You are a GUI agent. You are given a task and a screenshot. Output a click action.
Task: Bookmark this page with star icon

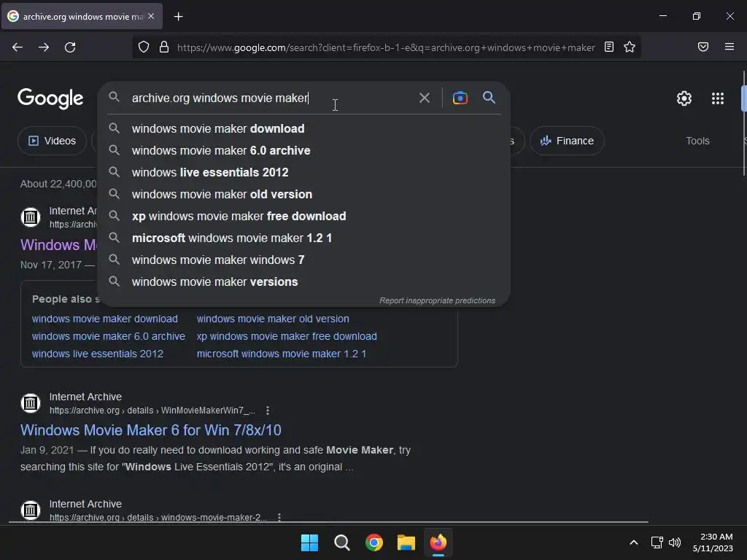click(630, 47)
